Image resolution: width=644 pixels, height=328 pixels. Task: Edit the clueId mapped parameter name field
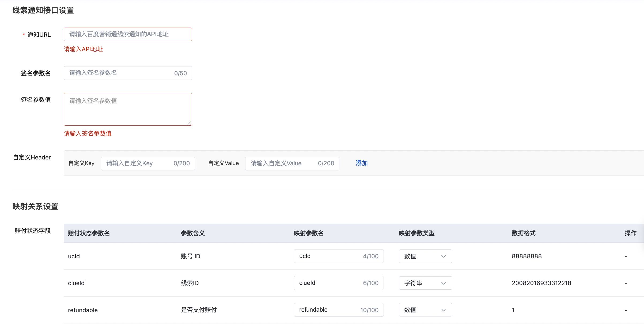[x=329, y=283]
